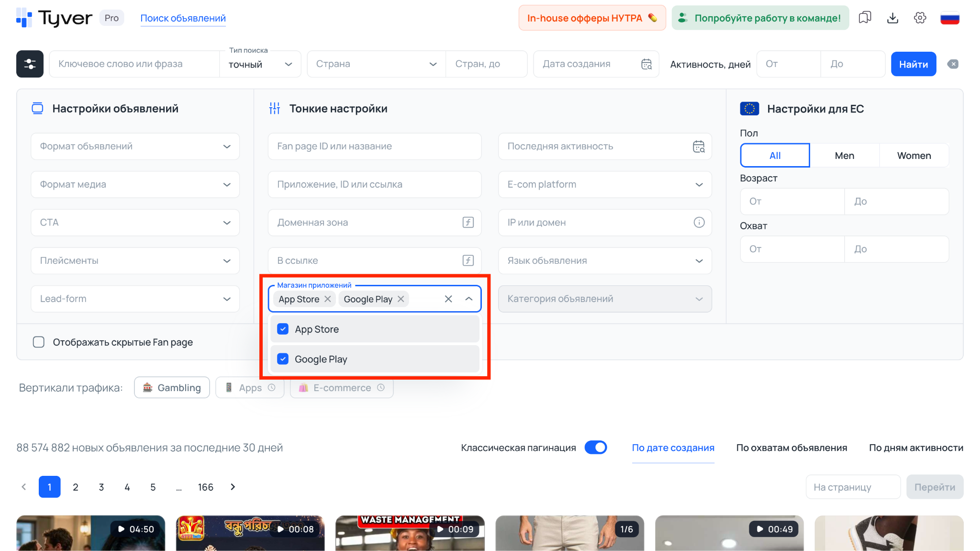Viewport: 980px width, 551px height.
Task: Click the settings gear icon
Action: point(920,18)
